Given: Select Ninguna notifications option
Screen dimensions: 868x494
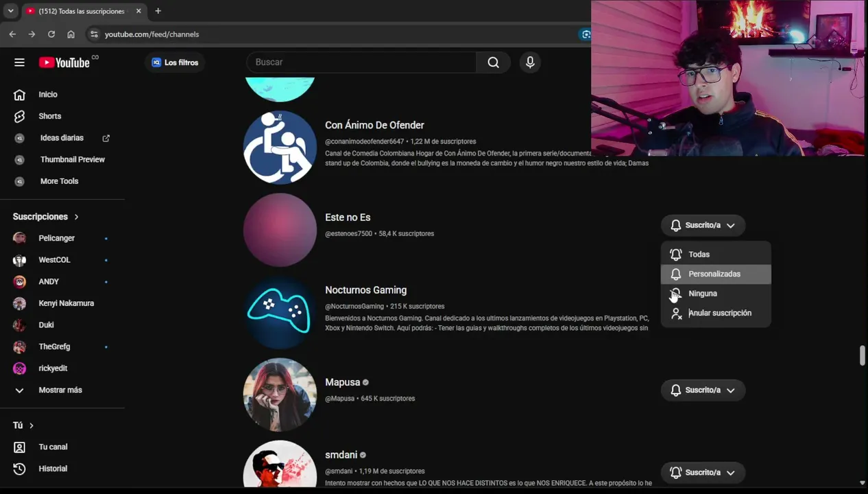Looking at the screenshot, I should tap(716, 294).
